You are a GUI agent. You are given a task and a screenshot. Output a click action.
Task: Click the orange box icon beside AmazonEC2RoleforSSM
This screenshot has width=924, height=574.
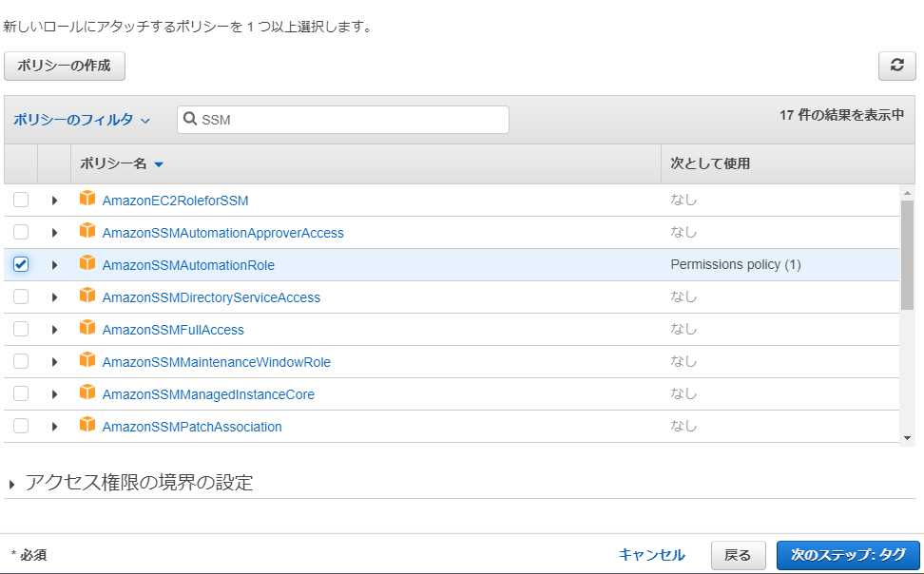pyautogui.click(x=87, y=199)
